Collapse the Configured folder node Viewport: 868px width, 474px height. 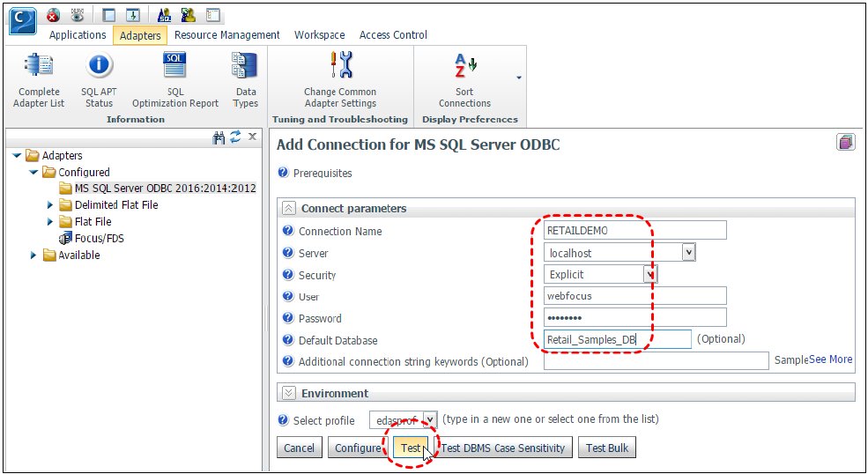(33, 172)
